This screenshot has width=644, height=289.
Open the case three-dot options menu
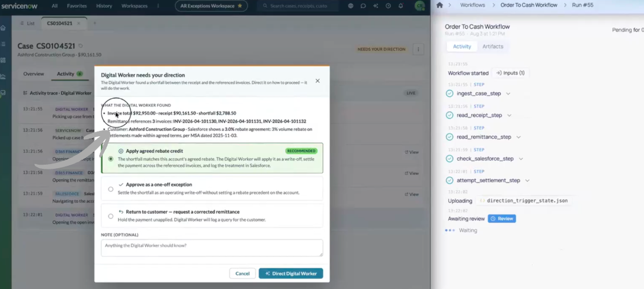pos(418,49)
